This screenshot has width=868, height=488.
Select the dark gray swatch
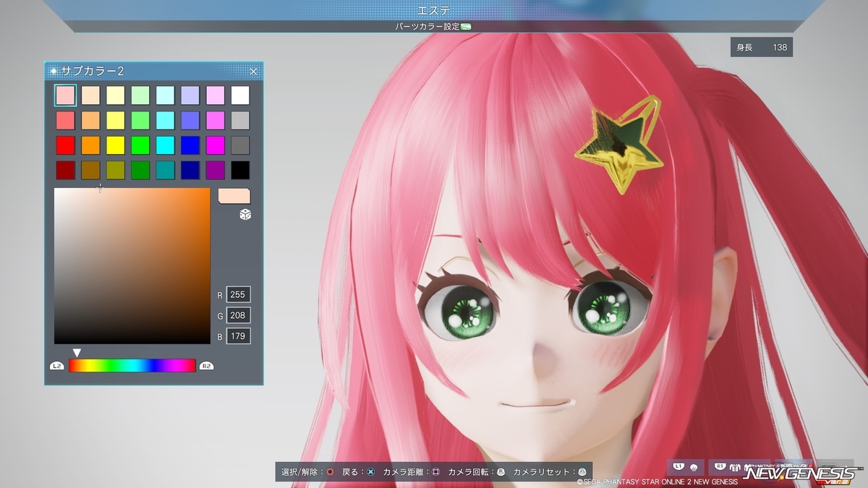[x=240, y=145]
